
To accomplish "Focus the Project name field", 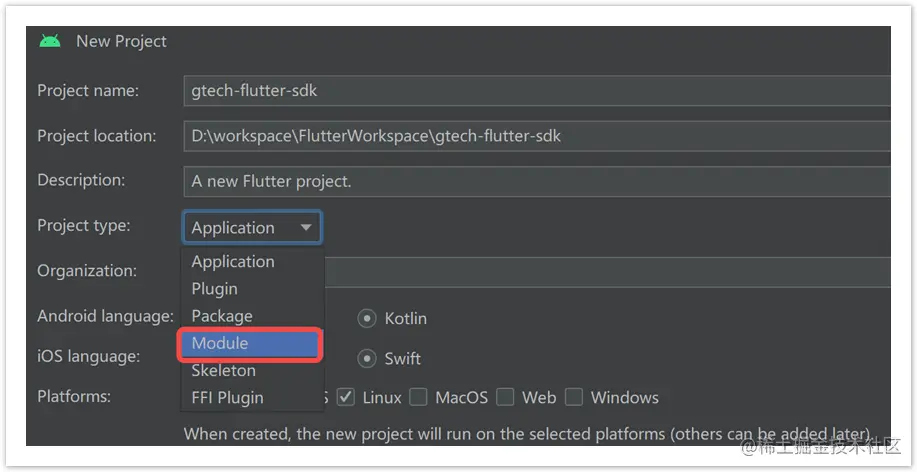I will (537, 91).
